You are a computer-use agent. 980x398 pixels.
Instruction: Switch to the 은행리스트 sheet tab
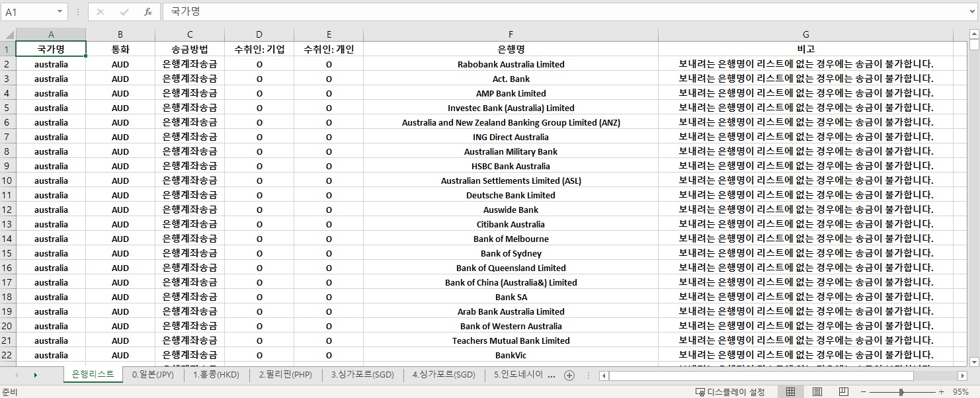click(93, 374)
